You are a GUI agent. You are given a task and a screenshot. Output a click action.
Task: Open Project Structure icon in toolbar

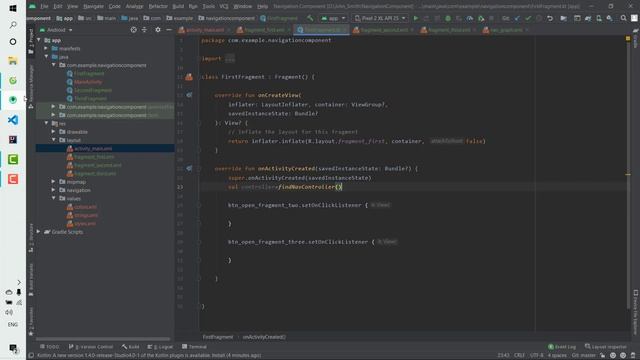[563, 18]
